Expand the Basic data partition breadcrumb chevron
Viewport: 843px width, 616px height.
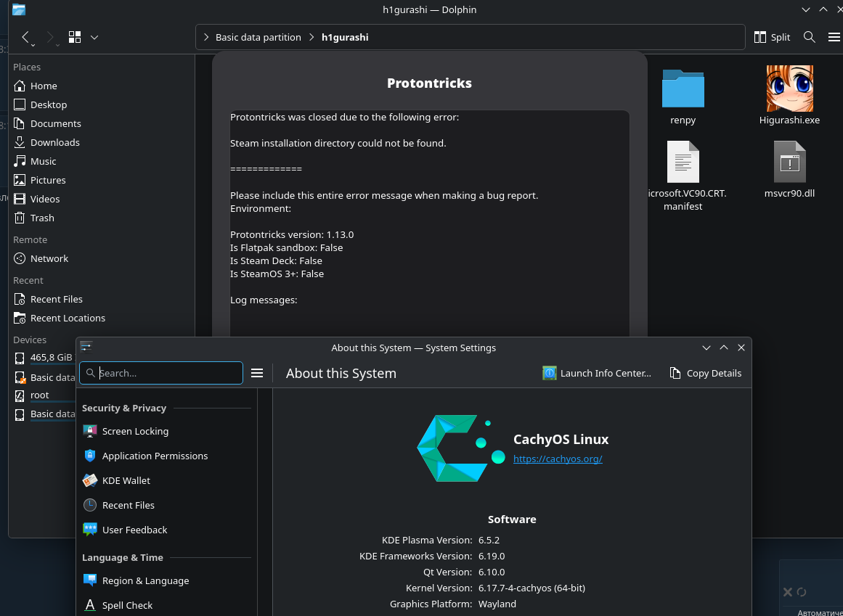point(207,37)
